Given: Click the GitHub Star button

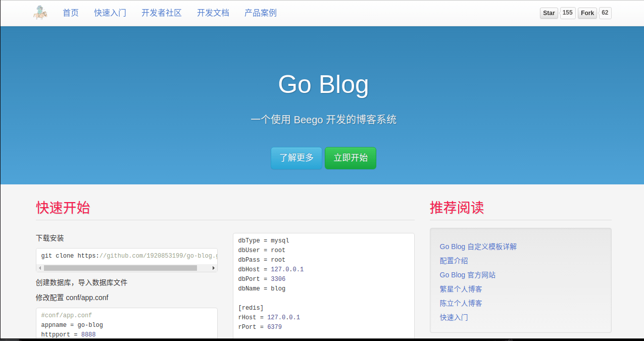Looking at the screenshot, I should (549, 13).
